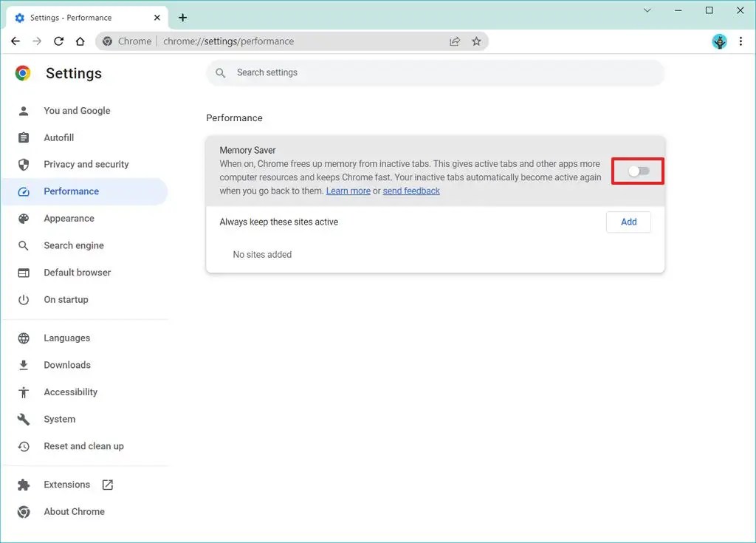Open the Downloads settings section
Image resolution: width=756 pixels, height=543 pixels.
pos(69,364)
